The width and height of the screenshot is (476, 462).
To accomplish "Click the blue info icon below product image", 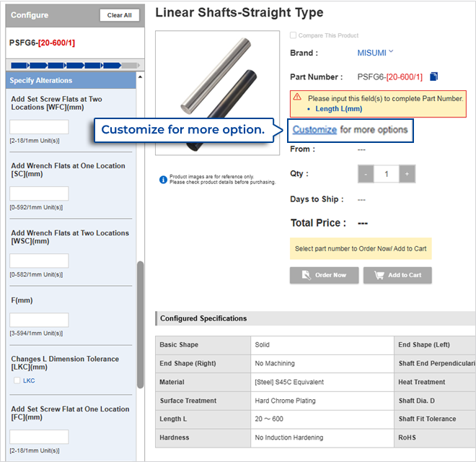I will [163, 179].
